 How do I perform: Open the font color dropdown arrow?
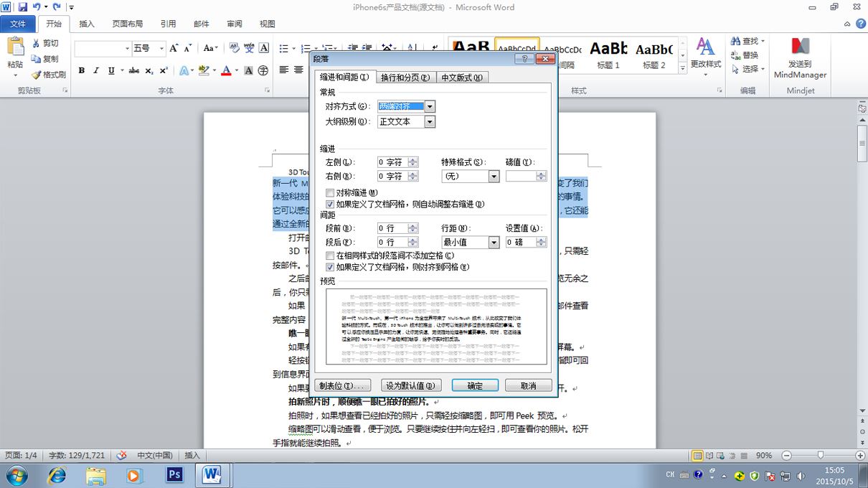[x=236, y=70]
